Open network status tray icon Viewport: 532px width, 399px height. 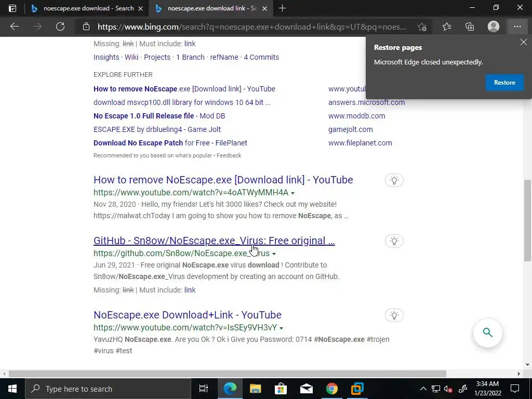pos(436,389)
